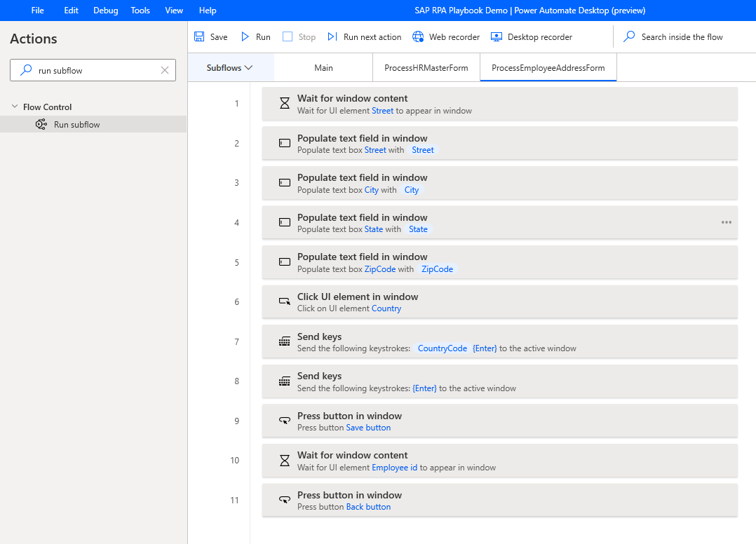The image size is (756, 544).
Task: Click keyboard icon of step 8 Send keys
Action: 285,381
